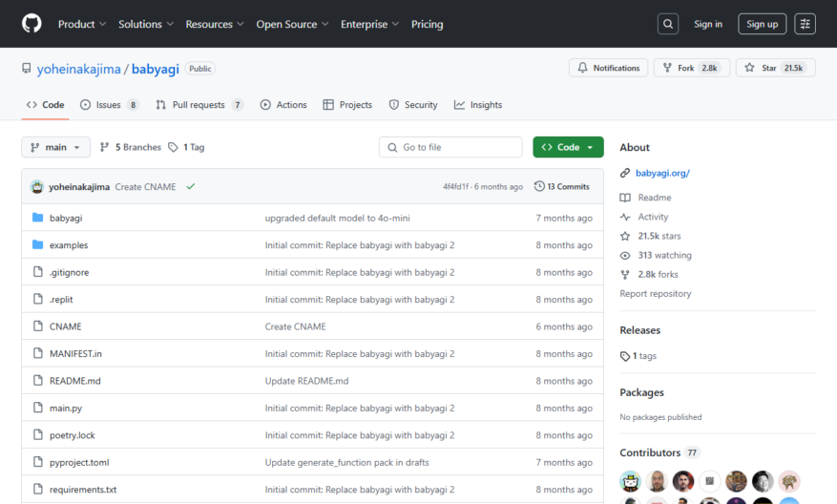Click the first contributor avatar
Screen dimensions: 837x504
[631, 482]
